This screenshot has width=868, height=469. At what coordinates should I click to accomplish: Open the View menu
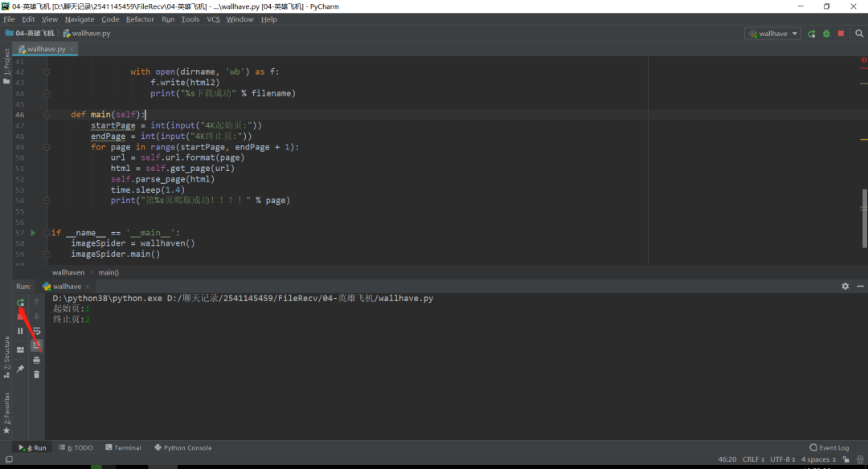point(49,19)
